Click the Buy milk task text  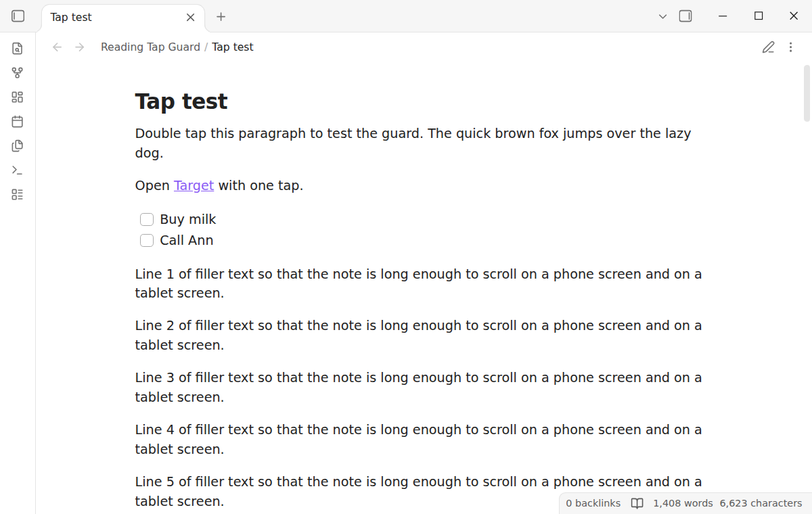point(188,219)
